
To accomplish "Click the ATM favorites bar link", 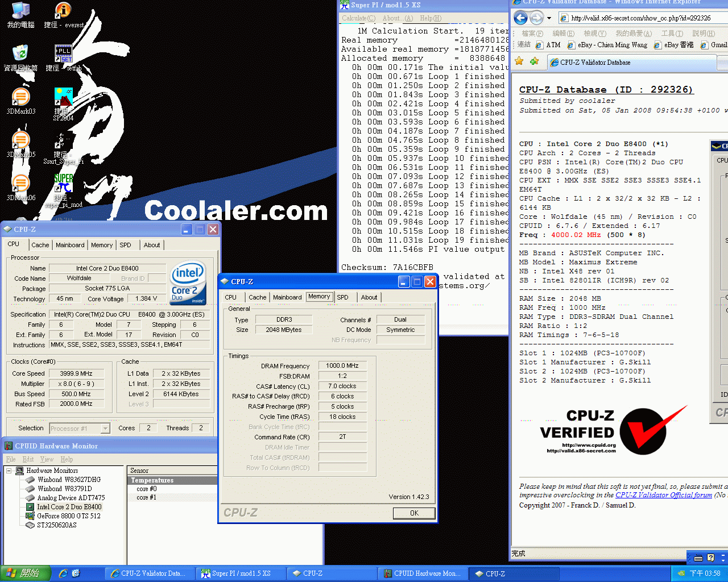I will point(548,45).
